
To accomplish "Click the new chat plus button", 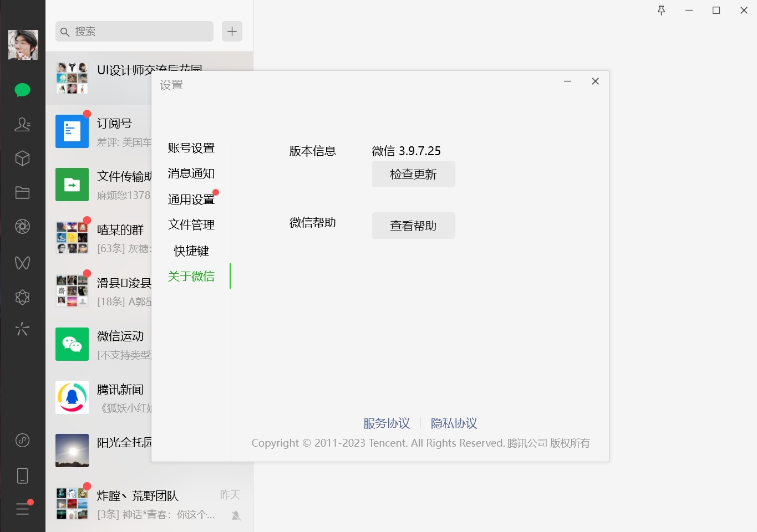I will [x=232, y=31].
